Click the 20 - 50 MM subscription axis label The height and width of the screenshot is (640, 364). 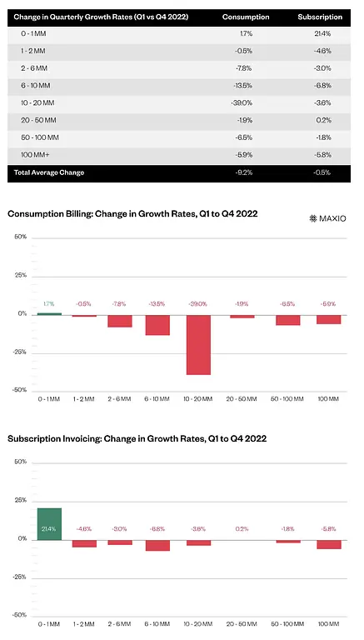(x=242, y=624)
